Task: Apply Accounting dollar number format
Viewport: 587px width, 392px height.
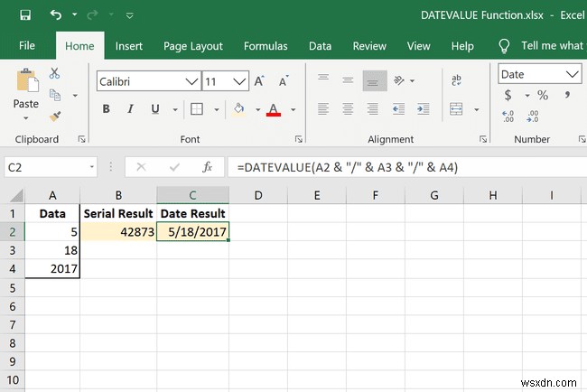Action: tap(508, 95)
